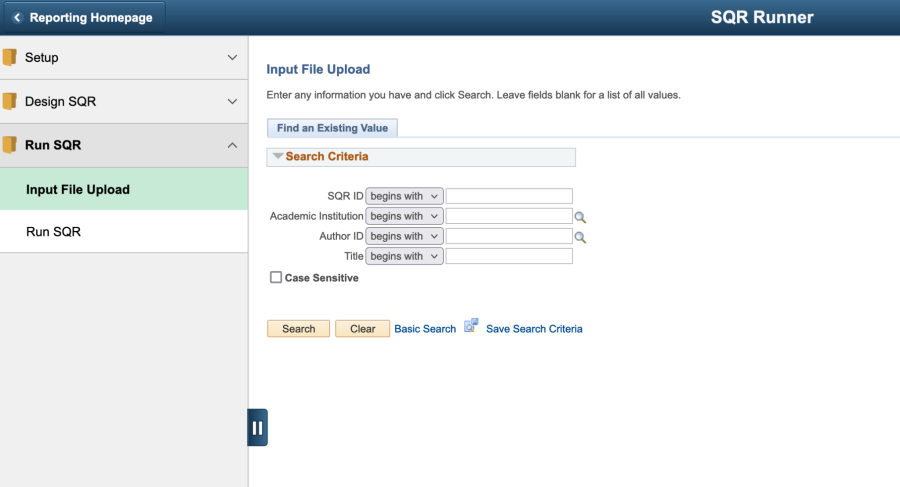This screenshot has height=487, width=900.
Task: Collapse the Search Criteria section triangle
Action: (x=278, y=156)
